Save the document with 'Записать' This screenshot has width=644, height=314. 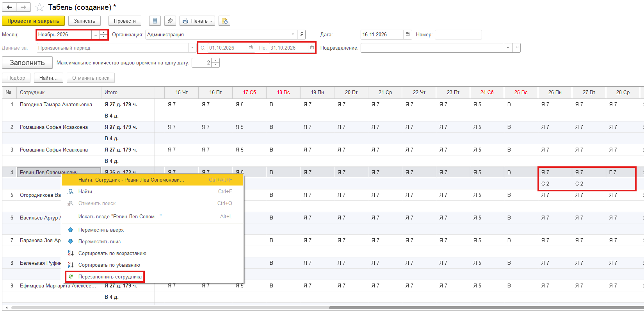tap(84, 21)
